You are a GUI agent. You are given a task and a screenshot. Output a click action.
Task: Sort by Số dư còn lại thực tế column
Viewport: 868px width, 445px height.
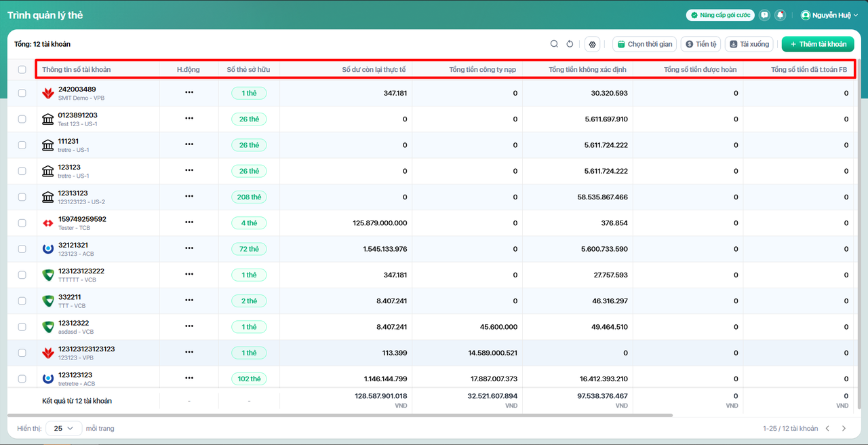(x=374, y=69)
